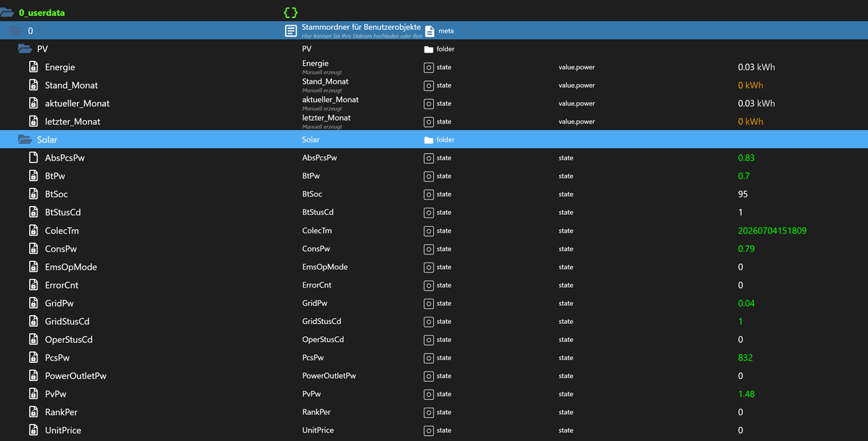Click the letzter_Monat value 0 kWh
Viewport: 868px width, 441px height.
click(751, 121)
